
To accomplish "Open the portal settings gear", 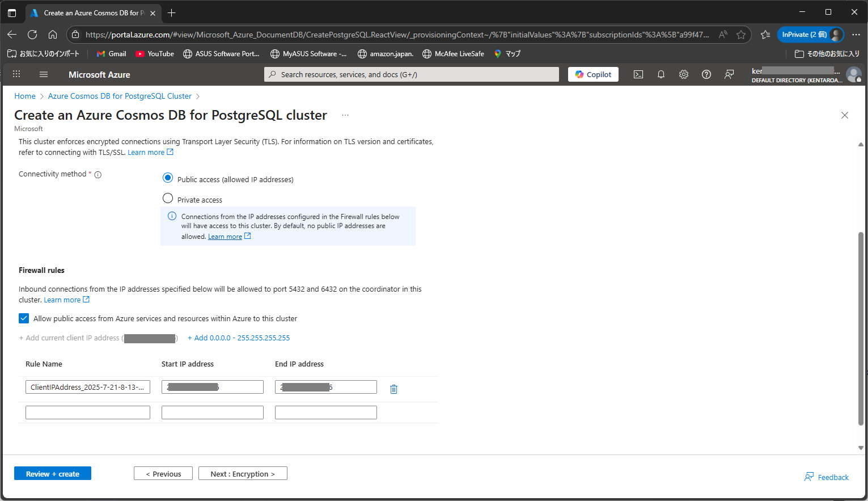I will 684,74.
